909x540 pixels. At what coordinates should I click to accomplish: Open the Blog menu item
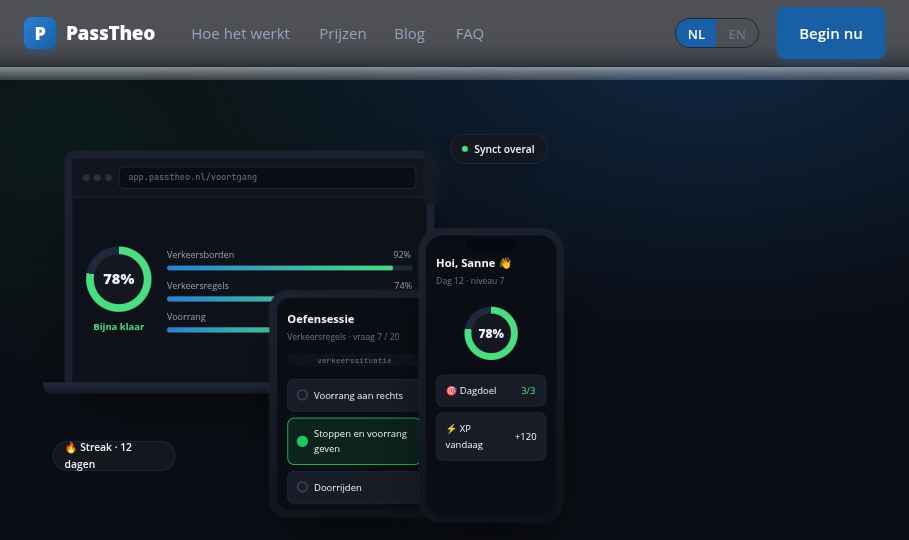point(409,34)
